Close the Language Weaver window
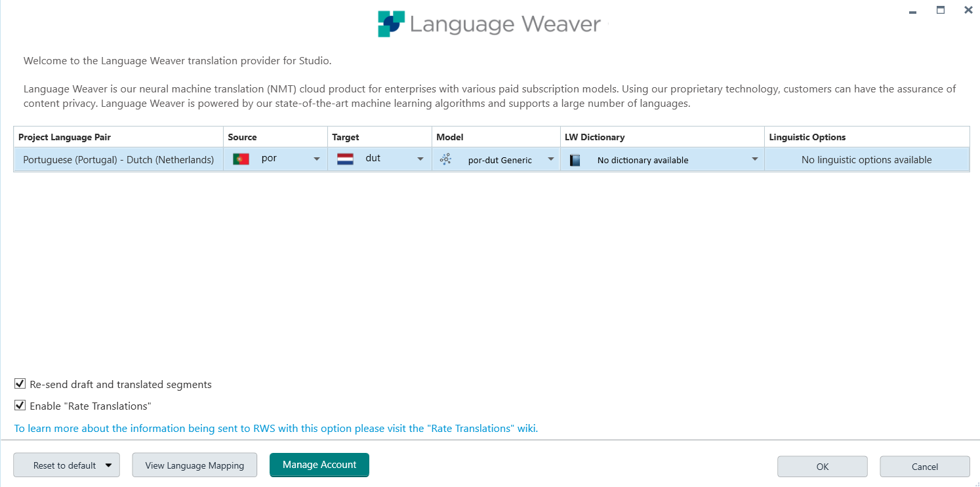 coord(968,10)
